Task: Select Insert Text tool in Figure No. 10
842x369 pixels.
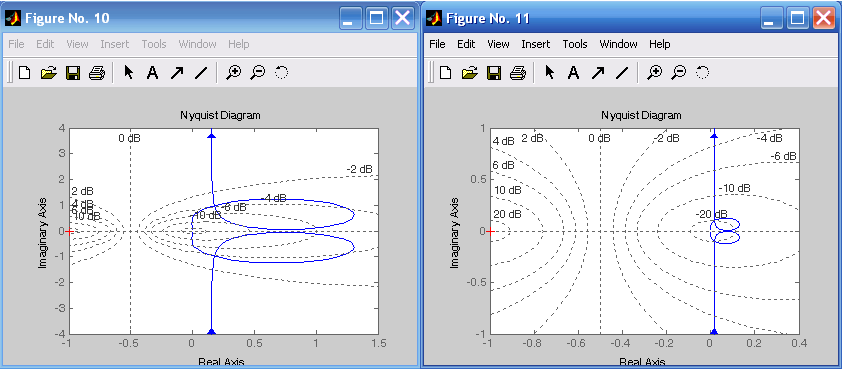Action: (153, 73)
